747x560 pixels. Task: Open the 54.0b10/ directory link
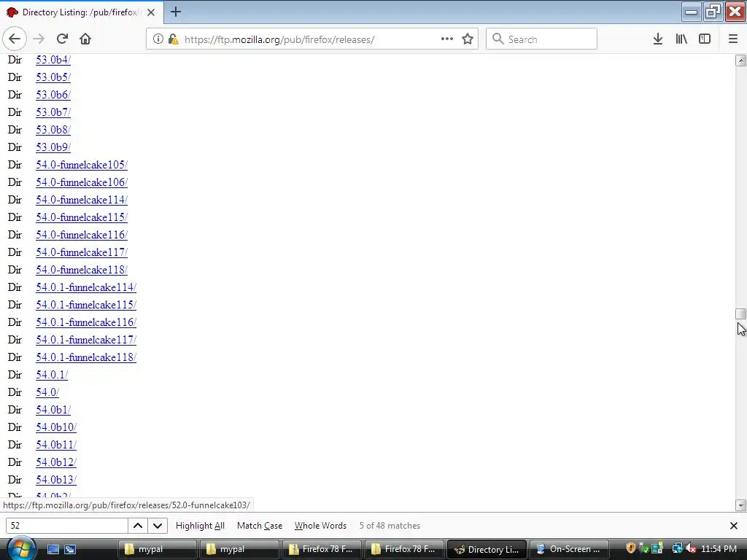point(56,427)
